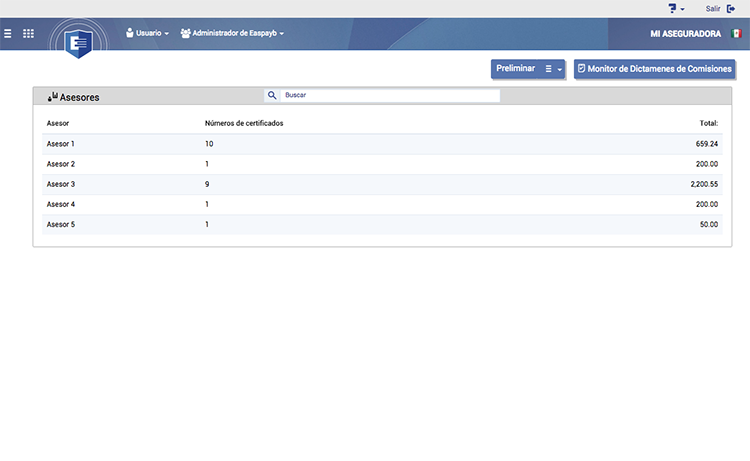Focus the Buscar search field
Image resolution: width=750 pixels, height=461 pixels.
(x=390, y=95)
